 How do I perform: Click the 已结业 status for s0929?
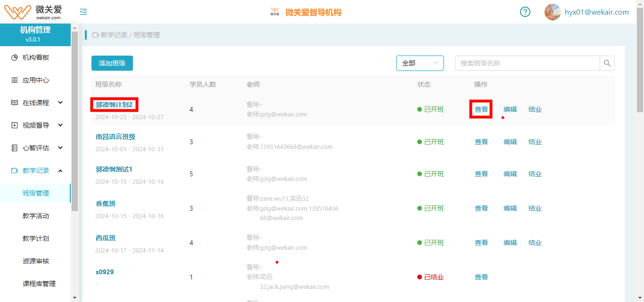(430, 277)
